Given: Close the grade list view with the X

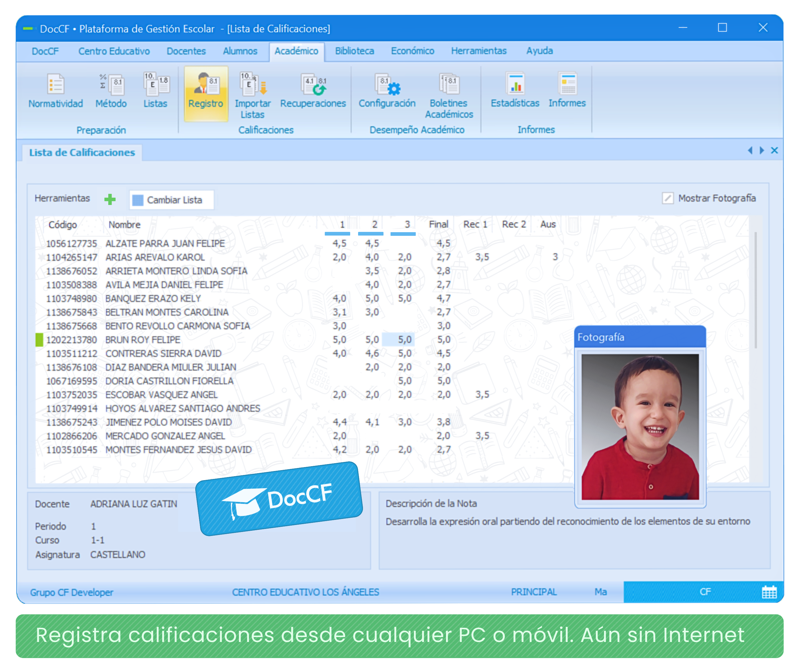Looking at the screenshot, I should pyautogui.click(x=774, y=150).
